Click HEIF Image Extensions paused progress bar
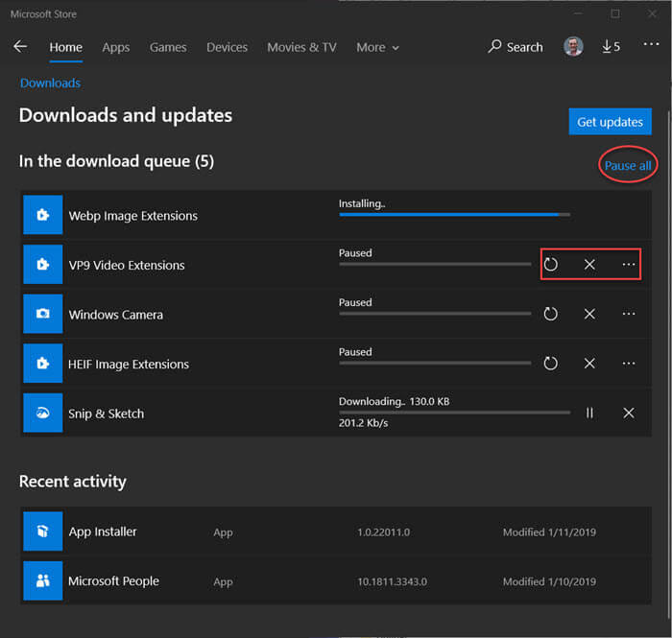The height and width of the screenshot is (638, 672). [435, 363]
